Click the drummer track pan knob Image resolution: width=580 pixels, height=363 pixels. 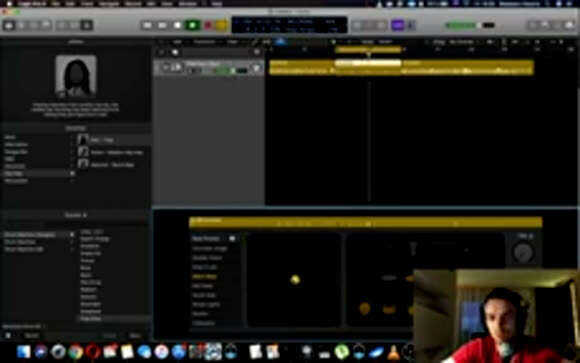pos(257,68)
